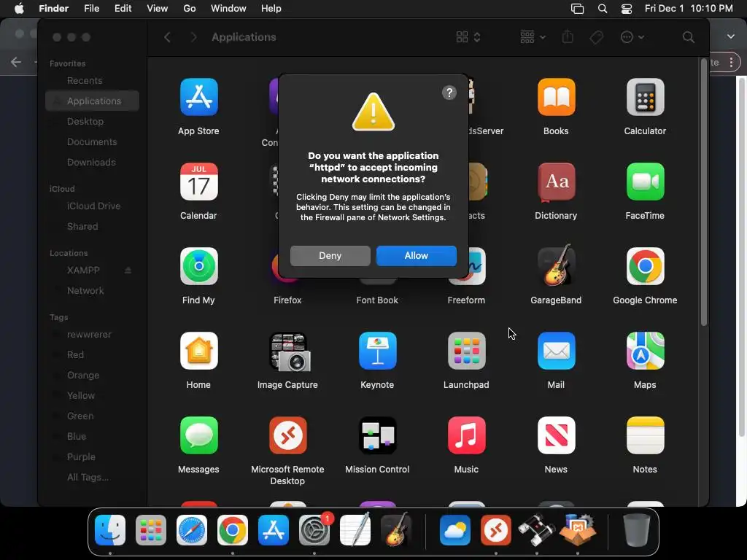Open the Window menu
The width and height of the screenshot is (747, 560).
pyautogui.click(x=228, y=9)
